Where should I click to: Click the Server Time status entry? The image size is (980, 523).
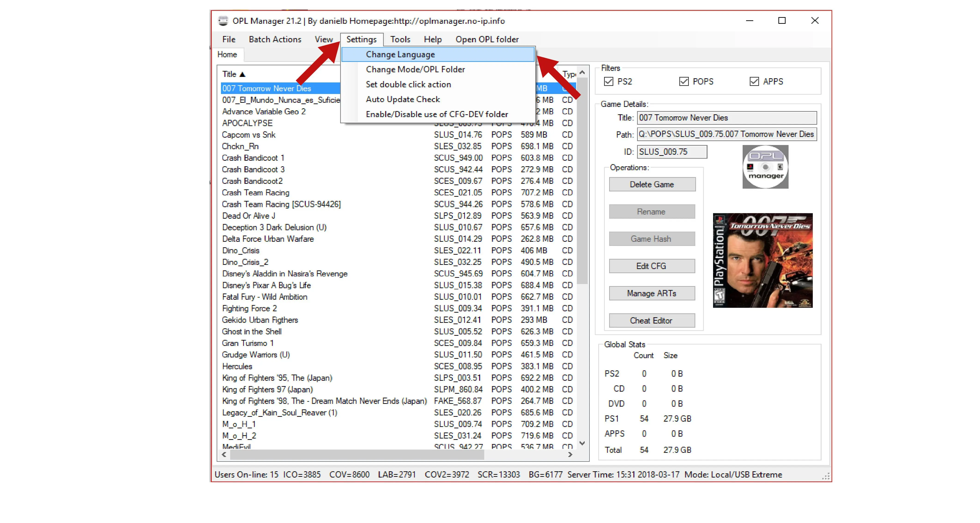pyautogui.click(x=623, y=475)
